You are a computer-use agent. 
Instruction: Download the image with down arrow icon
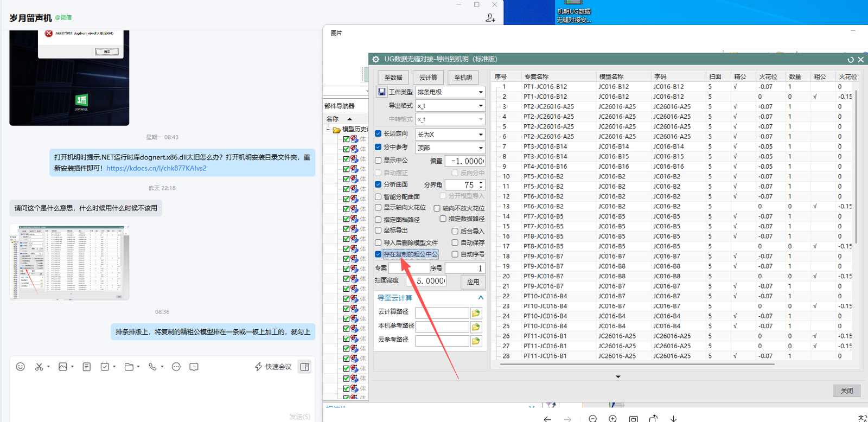tap(673, 419)
